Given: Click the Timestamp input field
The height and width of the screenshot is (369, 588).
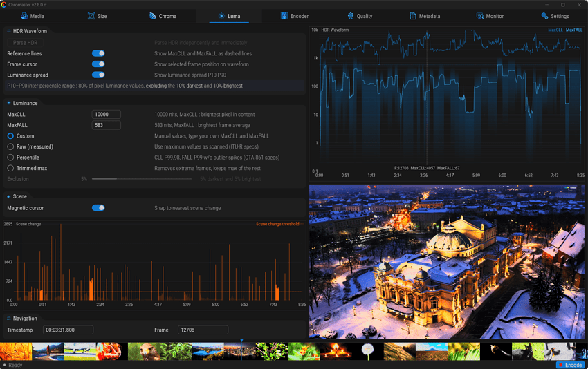Looking at the screenshot, I should pyautogui.click(x=68, y=330).
